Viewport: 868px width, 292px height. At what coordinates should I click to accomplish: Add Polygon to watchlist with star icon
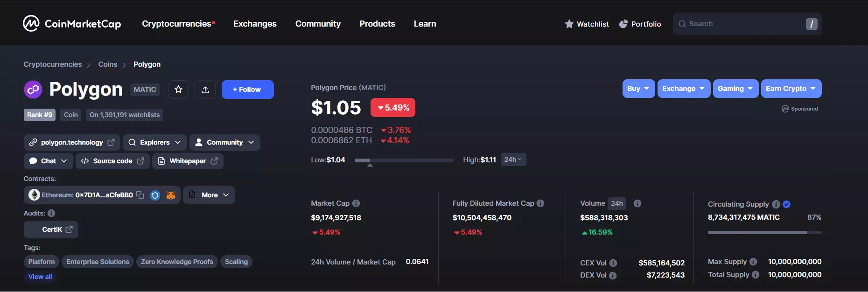(178, 90)
